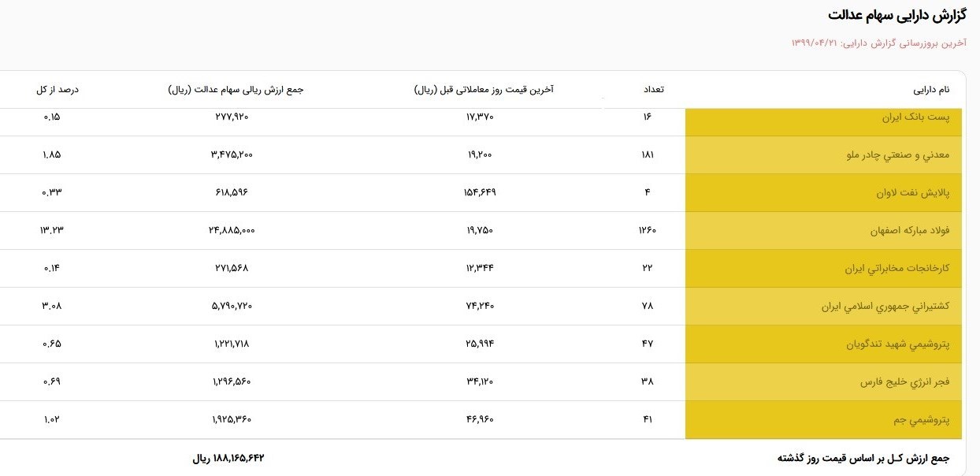This screenshot has height=476, width=980.
Task: Click the 'گزارش دارایی سهام عدالت' page title
Action: [896, 16]
